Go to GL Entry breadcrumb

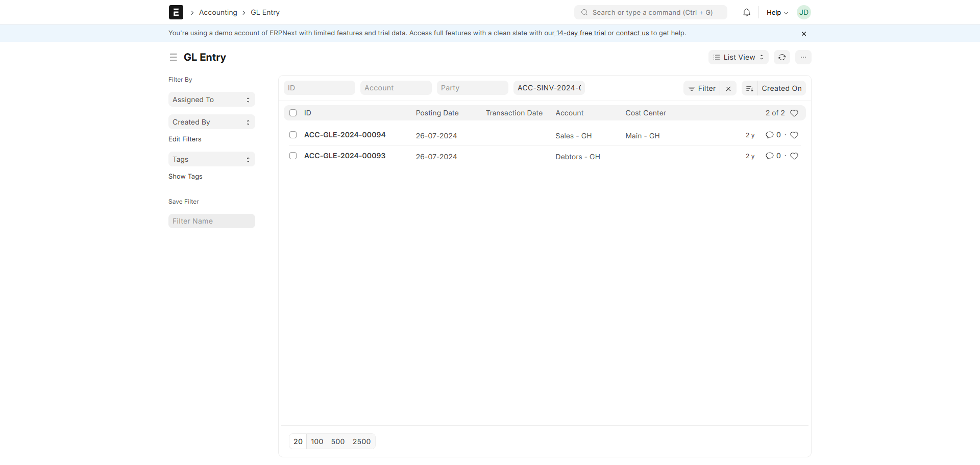[x=265, y=12]
